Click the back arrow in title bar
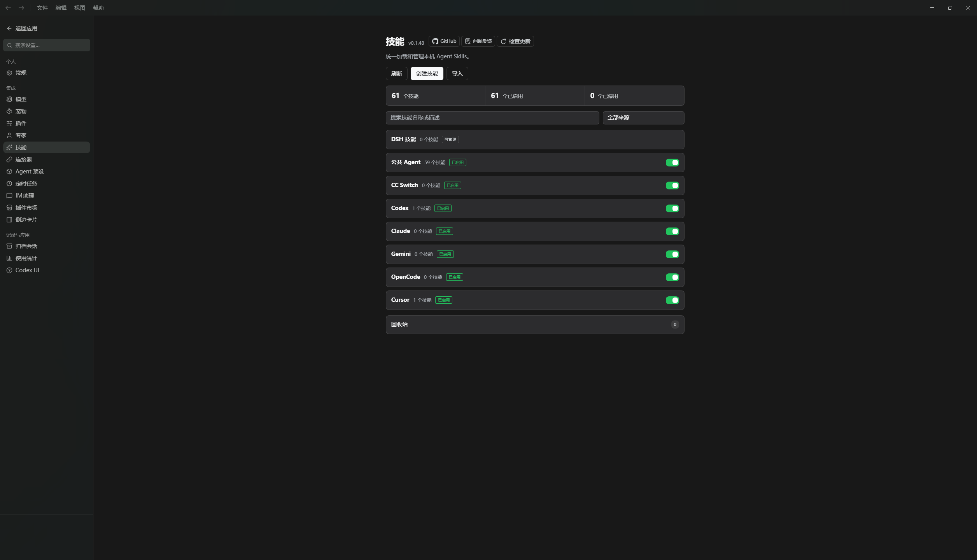Screen dimensions: 977x560 [x=8, y=8]
